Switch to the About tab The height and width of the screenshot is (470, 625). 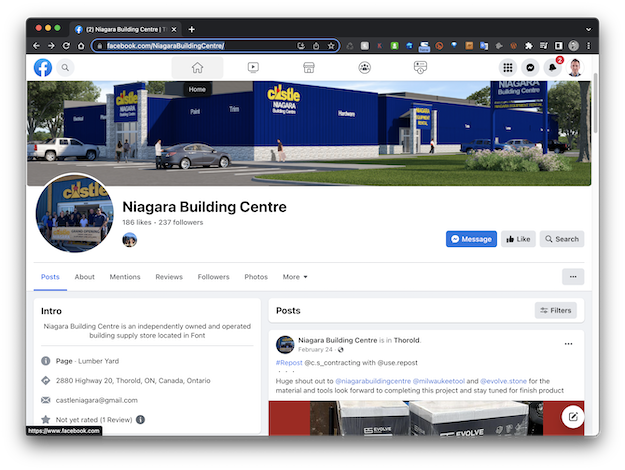[85, 277]
